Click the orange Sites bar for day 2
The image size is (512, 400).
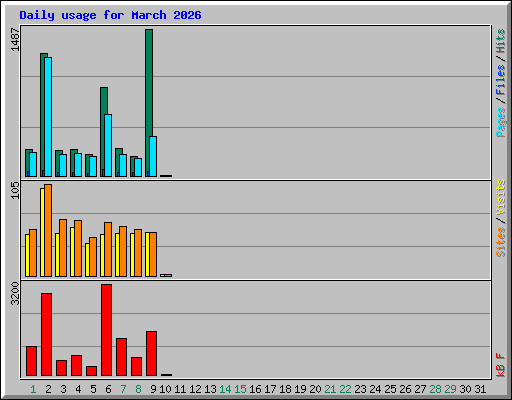48,230
